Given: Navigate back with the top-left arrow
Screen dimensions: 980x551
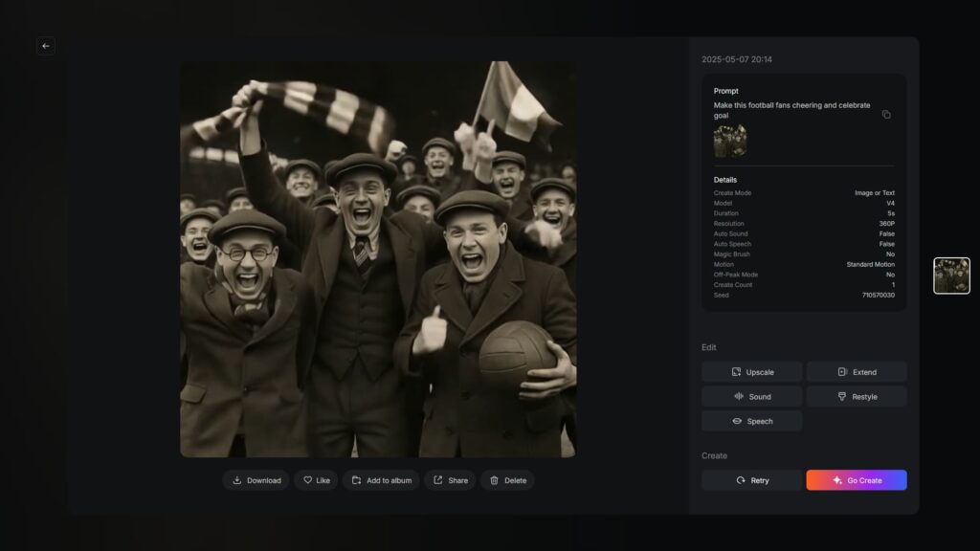Looking at the screenshot, I should (x=45, y=46).
